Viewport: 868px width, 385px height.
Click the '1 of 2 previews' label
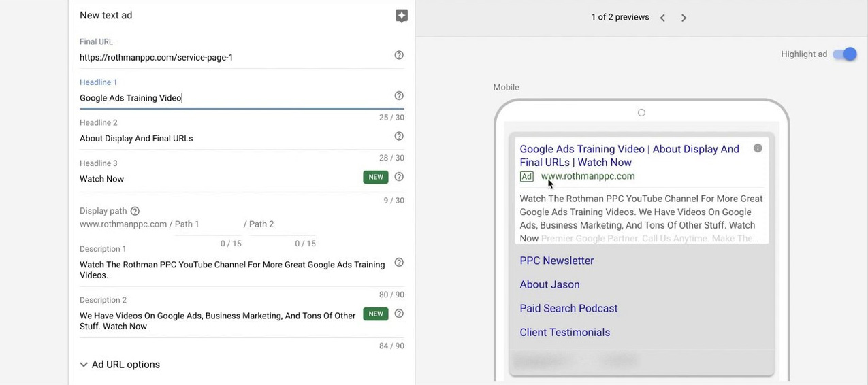[620, 17]
